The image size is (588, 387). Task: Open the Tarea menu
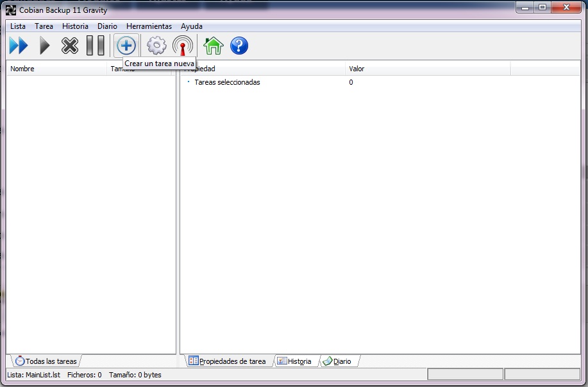pyautogui.click(x=44, y=26)
